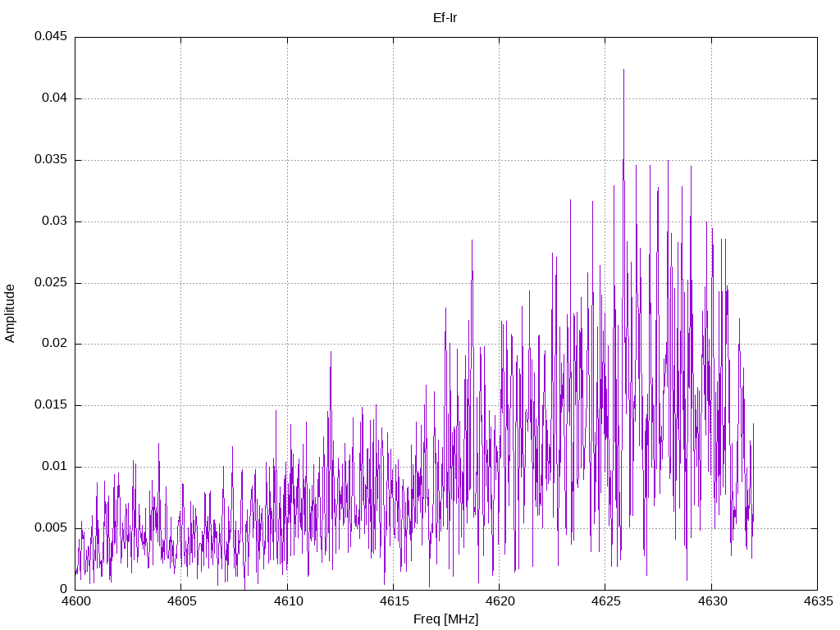
Task: Click the y-axis tick label 0.04
Action: (55, 98)
